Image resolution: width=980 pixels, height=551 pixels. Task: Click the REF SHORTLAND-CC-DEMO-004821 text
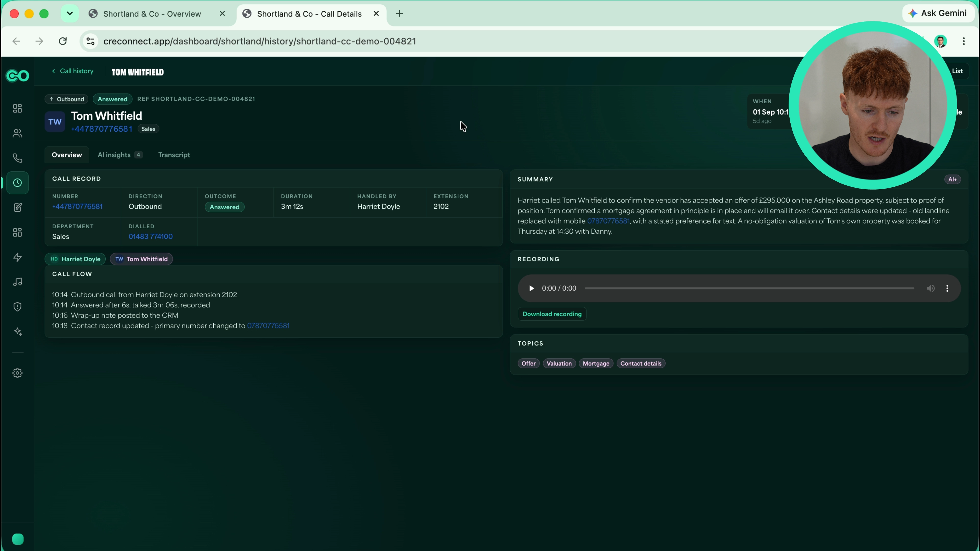click(x=196, y=99)
